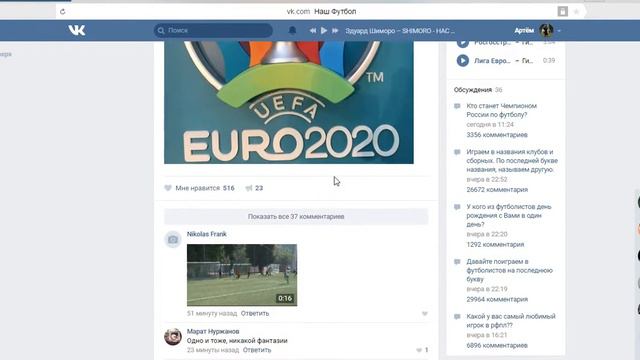Open notifications bell in the header
The image size is (640, 360).
[292, 30]
